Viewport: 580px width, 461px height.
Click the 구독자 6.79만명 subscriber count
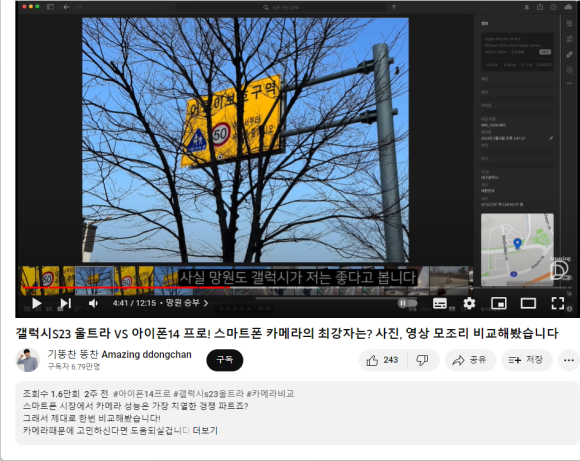[74, 367]
